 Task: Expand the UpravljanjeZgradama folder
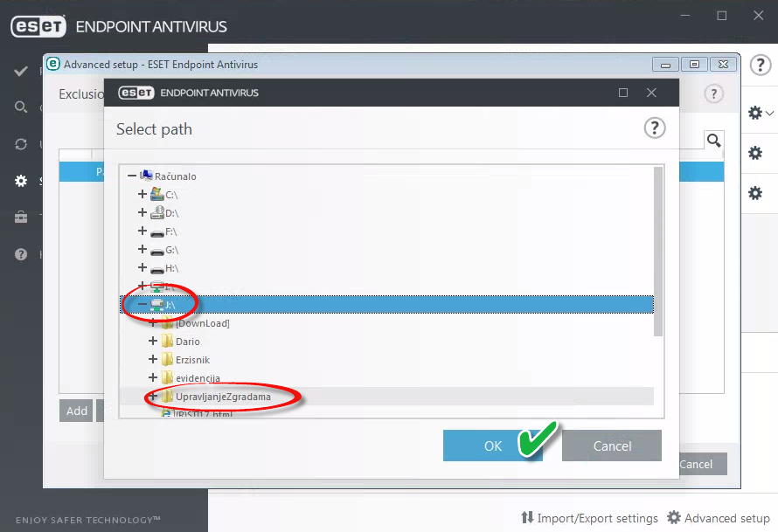pos(153,396)
